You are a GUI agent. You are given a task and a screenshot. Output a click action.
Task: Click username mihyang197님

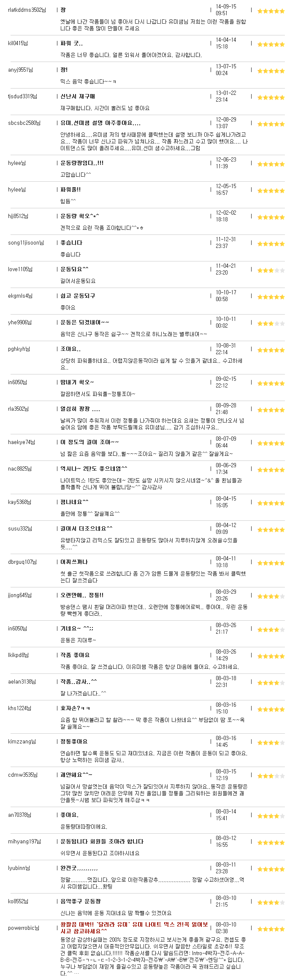tap(24, 841)
